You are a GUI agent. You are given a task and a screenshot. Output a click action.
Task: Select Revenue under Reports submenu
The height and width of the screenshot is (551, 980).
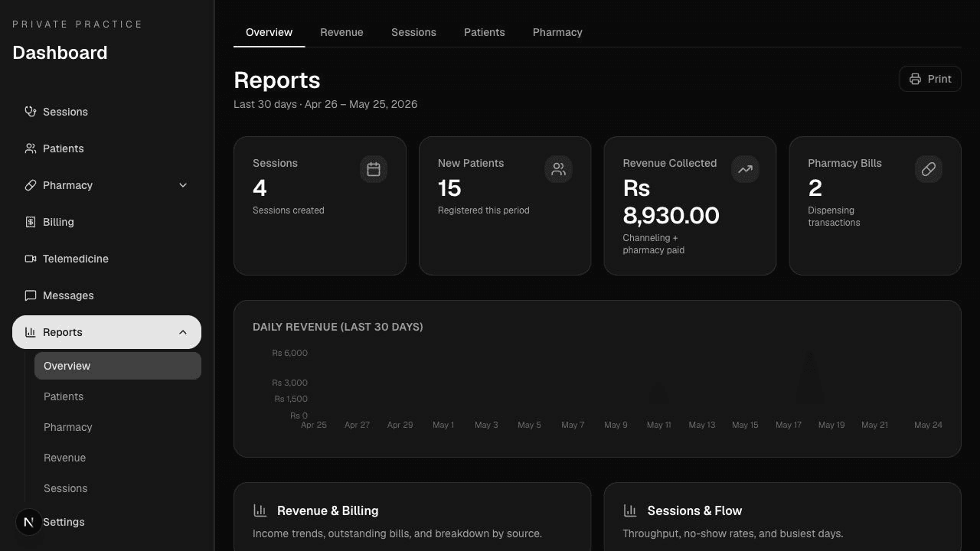[118, 458]
